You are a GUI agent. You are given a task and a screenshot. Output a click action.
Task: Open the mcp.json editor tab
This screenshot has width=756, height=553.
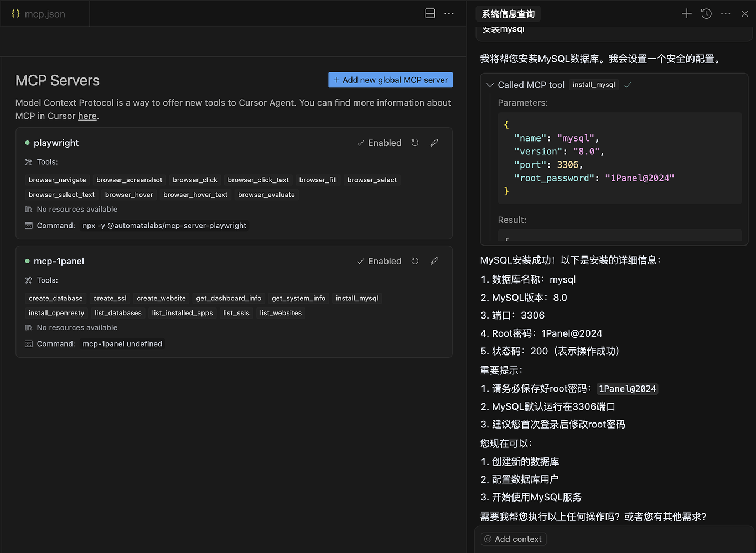[x=44, y=14]
